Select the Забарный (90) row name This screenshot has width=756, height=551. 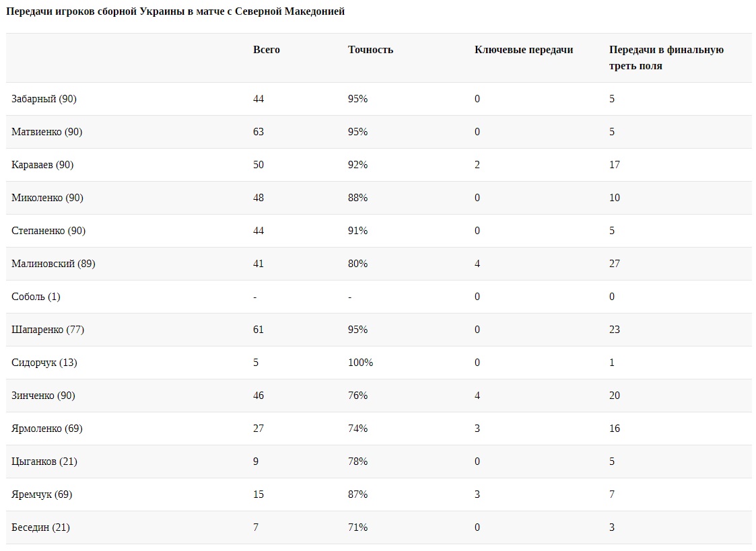[x=44, y=99]
